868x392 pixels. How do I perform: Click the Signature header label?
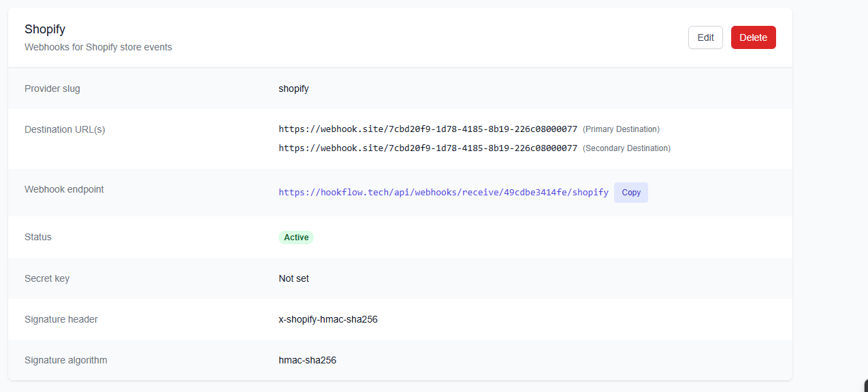click(61, 319)
